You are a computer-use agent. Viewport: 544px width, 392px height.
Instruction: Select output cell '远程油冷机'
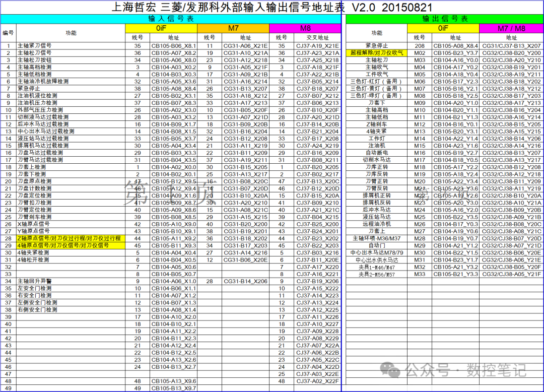pos(377,224)
